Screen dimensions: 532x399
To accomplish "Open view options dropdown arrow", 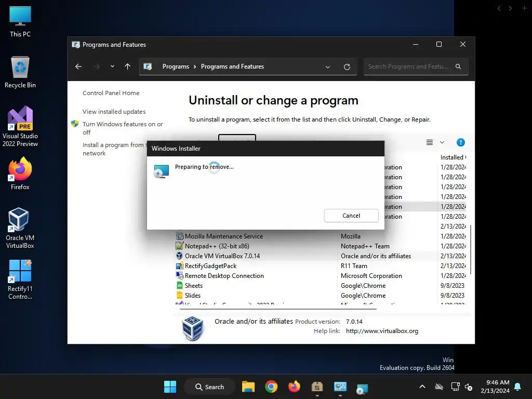I will (442, 142).
